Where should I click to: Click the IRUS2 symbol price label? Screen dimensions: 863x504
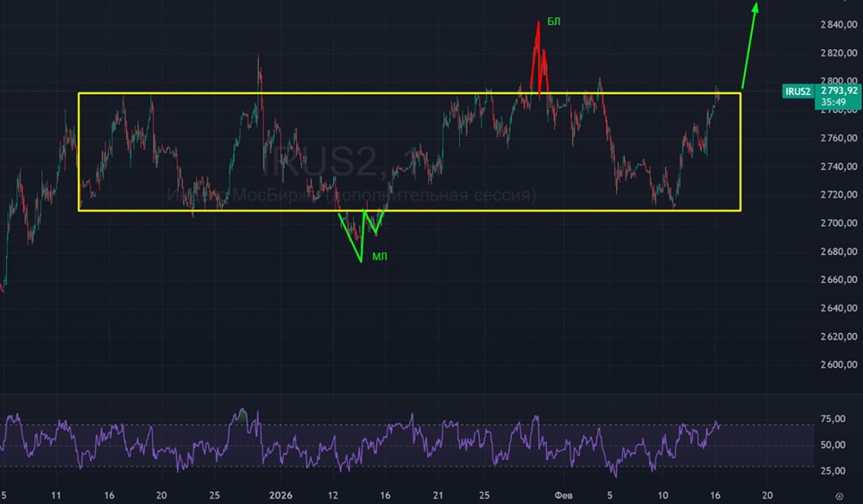coord(797,91)
